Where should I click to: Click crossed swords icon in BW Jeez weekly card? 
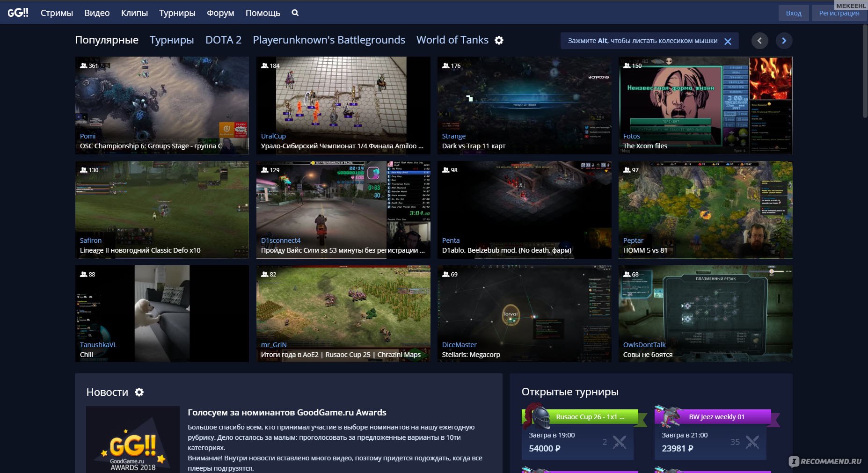tap(752, 442)
